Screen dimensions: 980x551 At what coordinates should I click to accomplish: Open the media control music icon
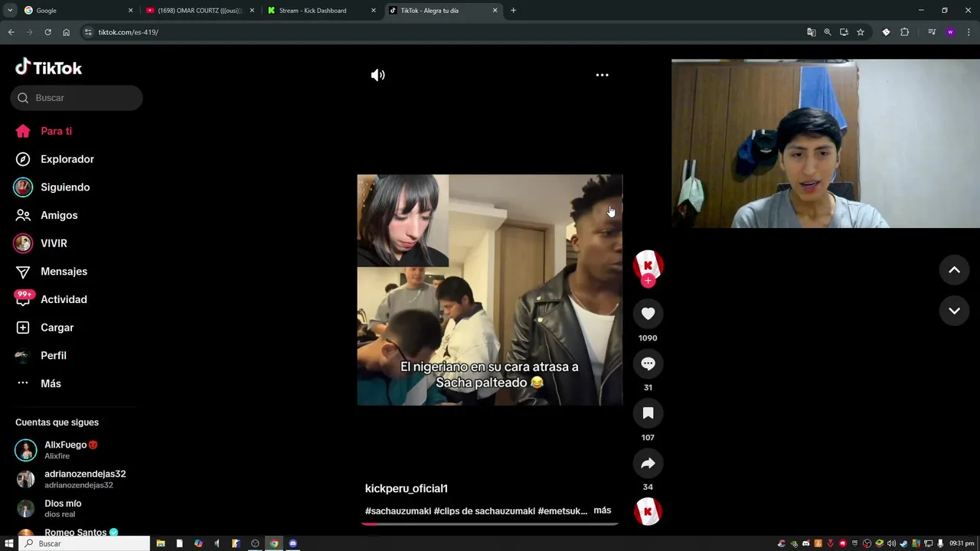[932, 32]
